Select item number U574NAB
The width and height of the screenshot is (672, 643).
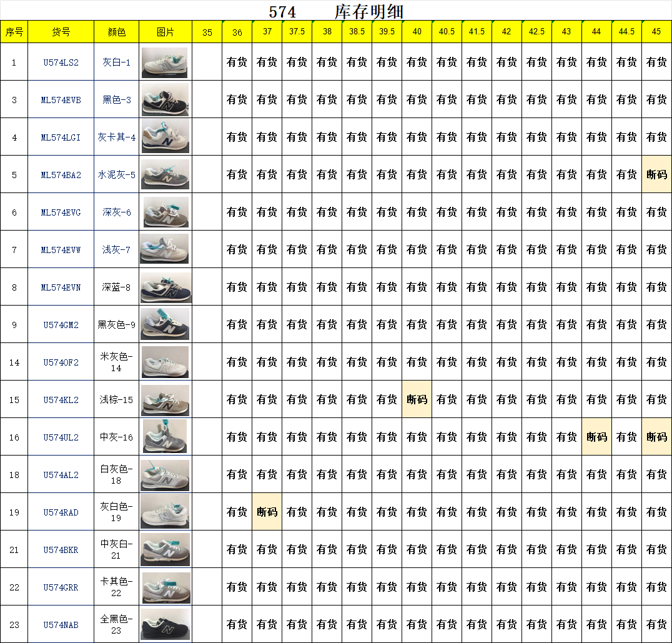coord(61,625)
